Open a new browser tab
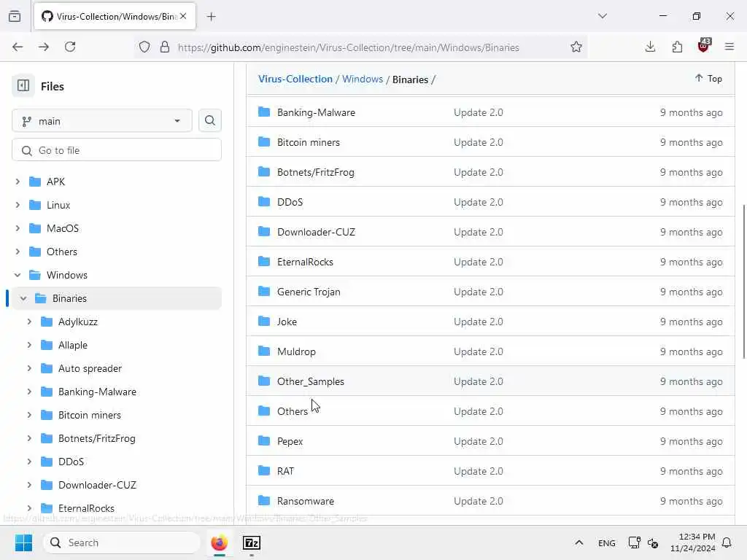Screen dimensions: 747x560 coord(211,17)
